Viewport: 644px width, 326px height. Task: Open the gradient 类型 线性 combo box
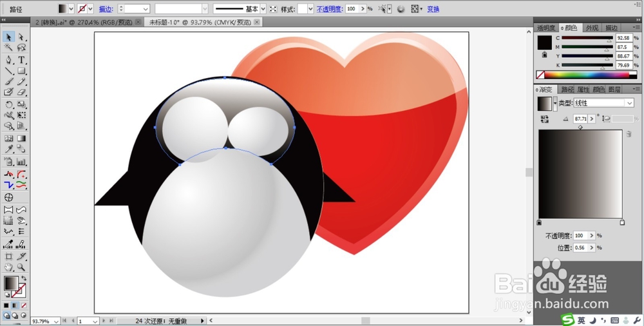tap(604, 103)
